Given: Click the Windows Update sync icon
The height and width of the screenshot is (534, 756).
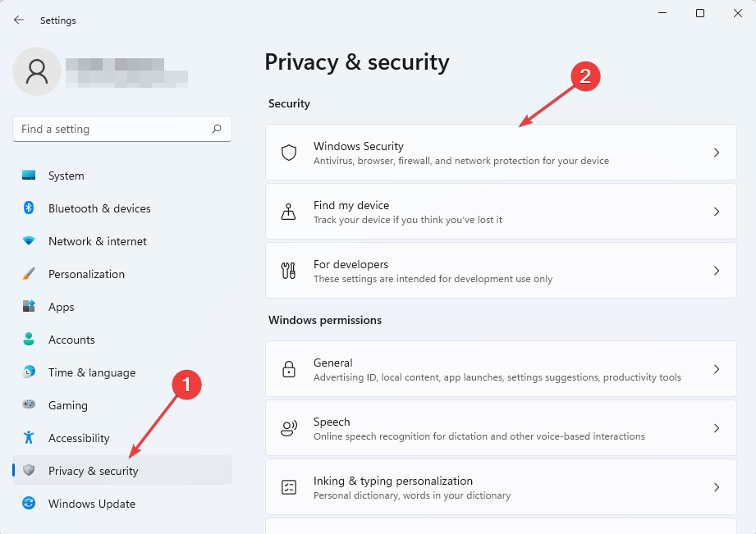Looking at the screenshot, I should [29, 504].
